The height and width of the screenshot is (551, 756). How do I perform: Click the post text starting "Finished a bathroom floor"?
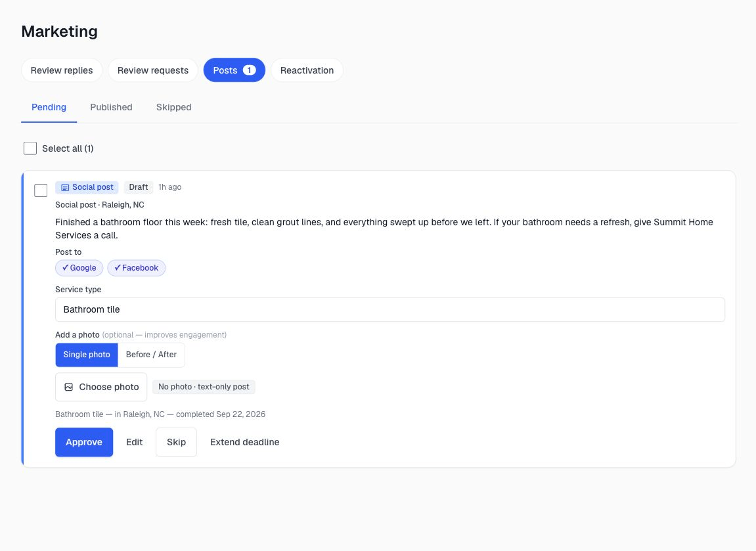coord(384,229)
